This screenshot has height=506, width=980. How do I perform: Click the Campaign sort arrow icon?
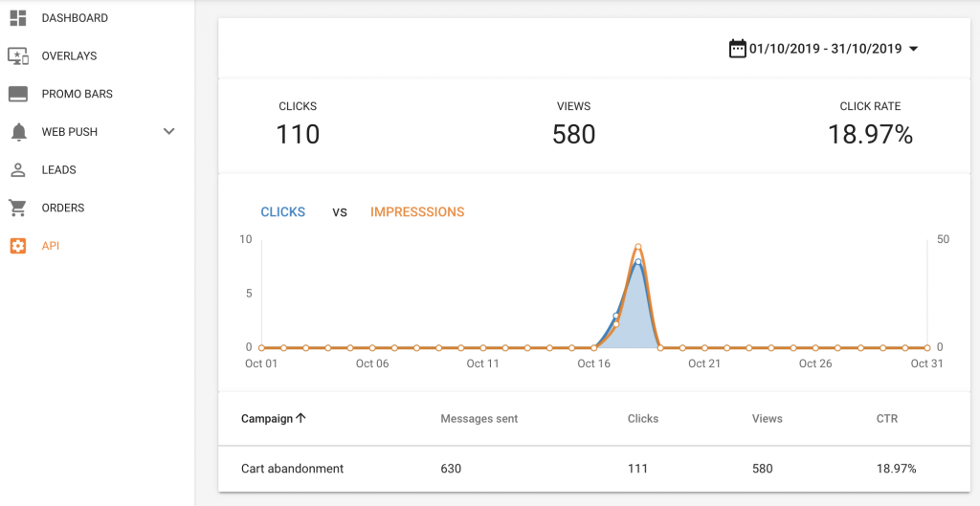301,419
